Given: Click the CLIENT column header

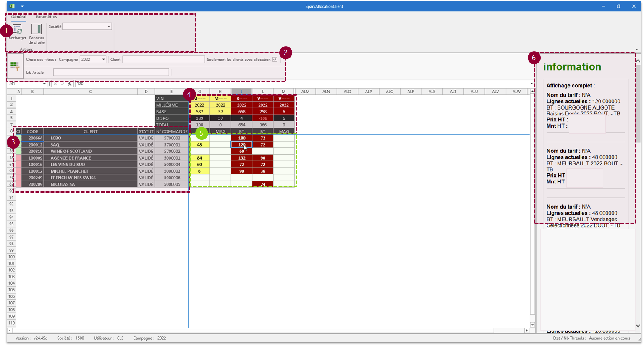Looking at the screenshot, I should point(90,131).
